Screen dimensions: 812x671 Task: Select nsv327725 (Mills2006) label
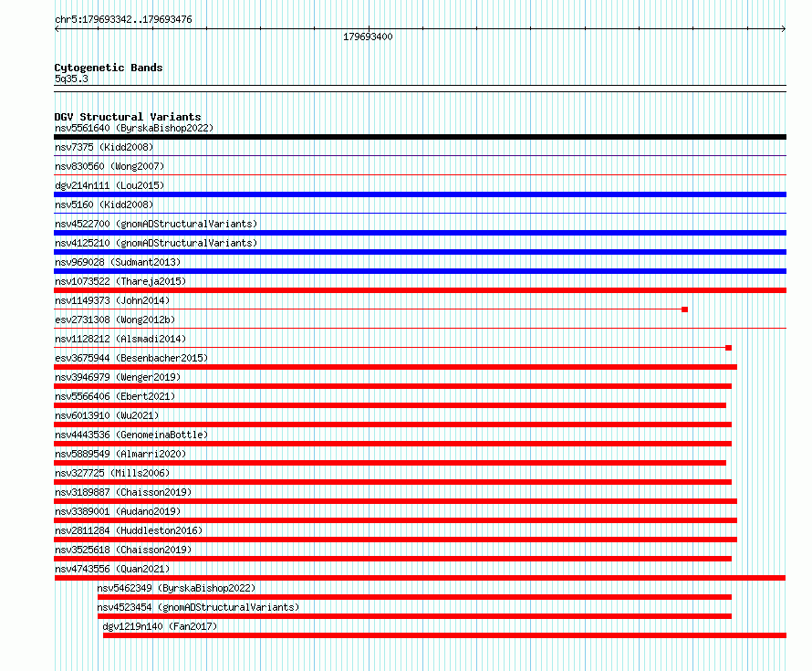pos(112,473)
